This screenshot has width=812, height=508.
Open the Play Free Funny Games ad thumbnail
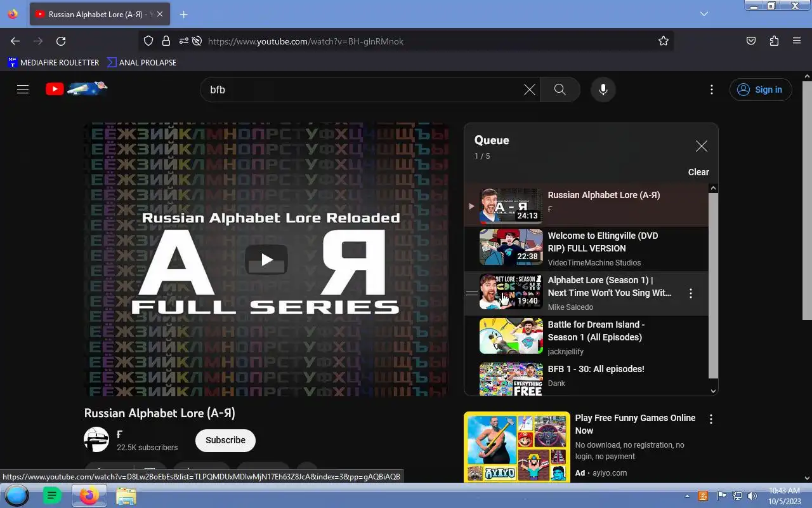point(517,447)
